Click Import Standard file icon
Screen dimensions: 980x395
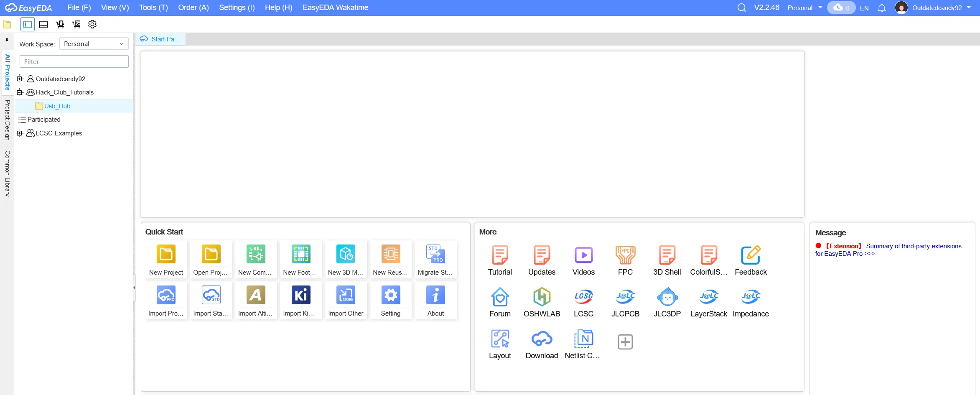click(x=211, y=295)
